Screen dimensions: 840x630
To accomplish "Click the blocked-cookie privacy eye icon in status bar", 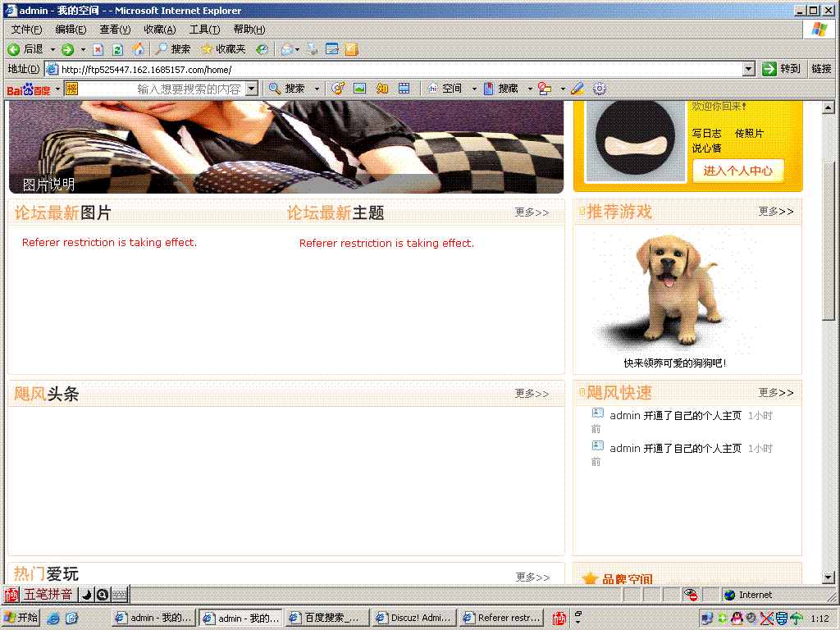I will tap(691, 595).
